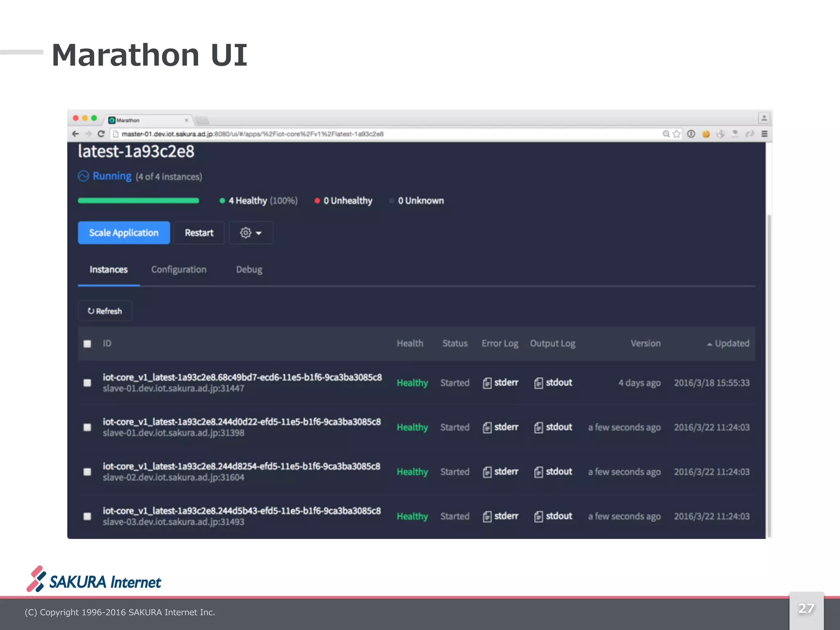
Task: Click the 2016/3/18 15:55:33 timestamp
Action: pos(712,383)
